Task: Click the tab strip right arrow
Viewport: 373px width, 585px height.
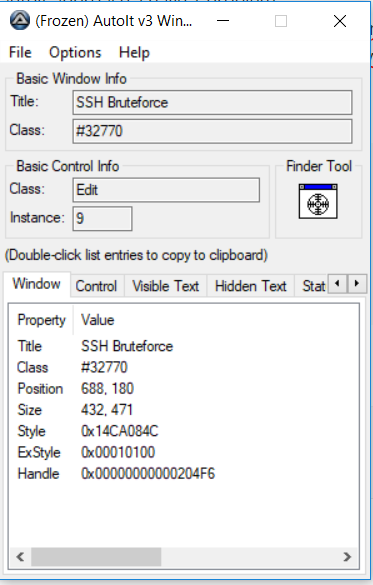Action: pos(357,284)
